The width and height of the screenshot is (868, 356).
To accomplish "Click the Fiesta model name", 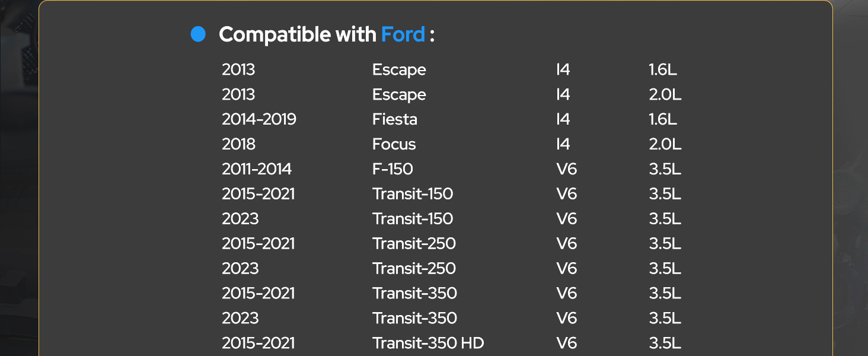I will [x=395, y=119].
